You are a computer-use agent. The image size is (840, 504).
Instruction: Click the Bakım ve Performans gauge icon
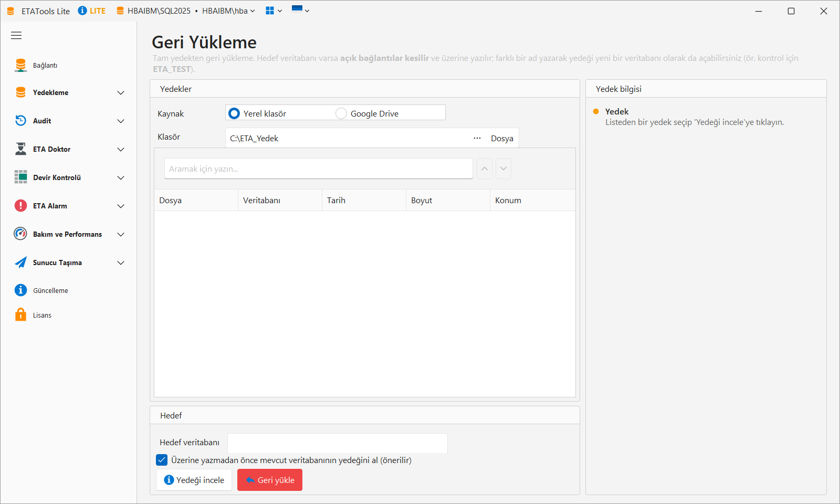point(20,234)
